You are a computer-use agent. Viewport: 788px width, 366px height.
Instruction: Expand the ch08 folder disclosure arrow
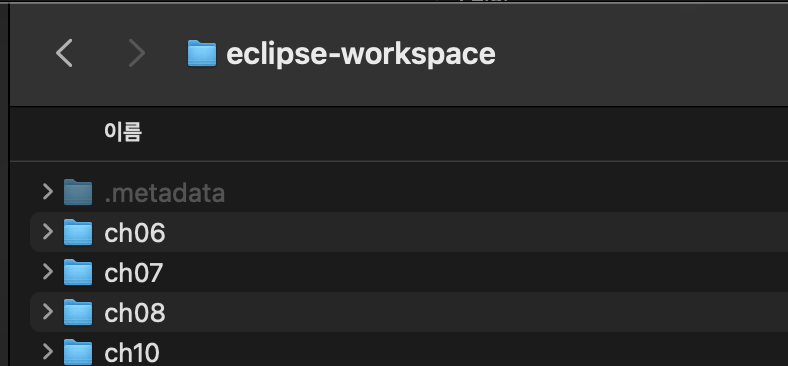48,312
